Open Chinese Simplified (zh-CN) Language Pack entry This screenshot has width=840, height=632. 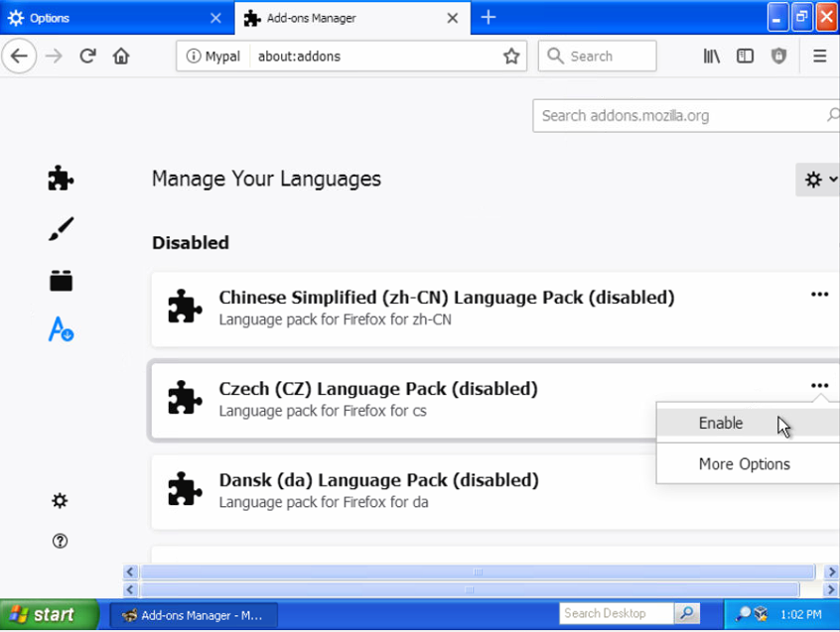[495, 309]
